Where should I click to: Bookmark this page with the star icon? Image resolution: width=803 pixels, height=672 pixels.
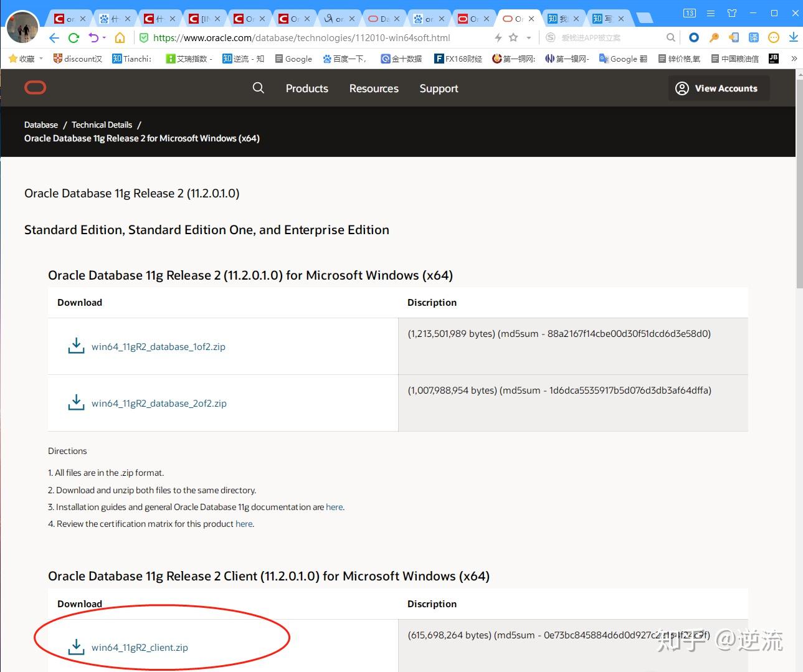point(513,38)
